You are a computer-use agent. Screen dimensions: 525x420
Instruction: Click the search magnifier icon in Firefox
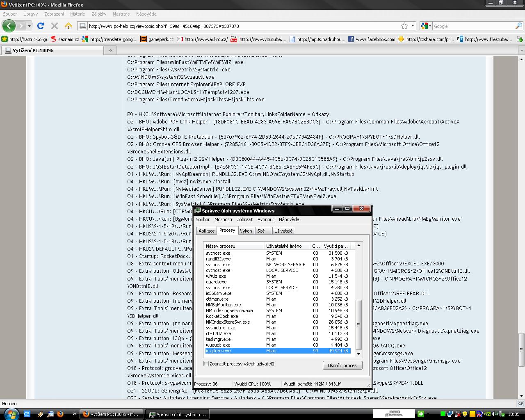tap(519, 26)
